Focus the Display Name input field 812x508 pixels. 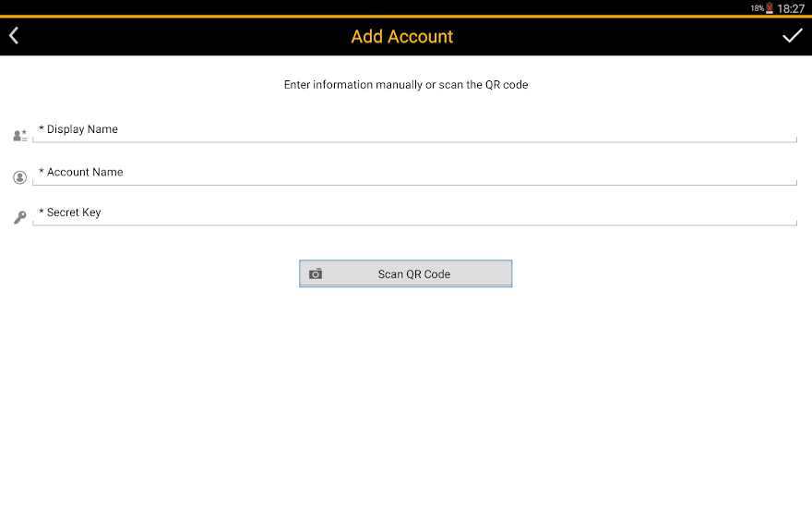pos(415,130)
